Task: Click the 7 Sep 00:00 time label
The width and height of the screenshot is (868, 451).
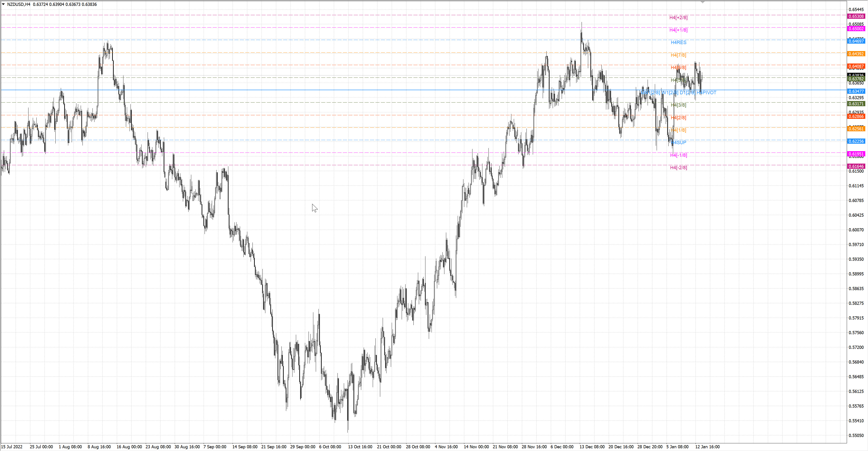Action: (x=215, y=447)
